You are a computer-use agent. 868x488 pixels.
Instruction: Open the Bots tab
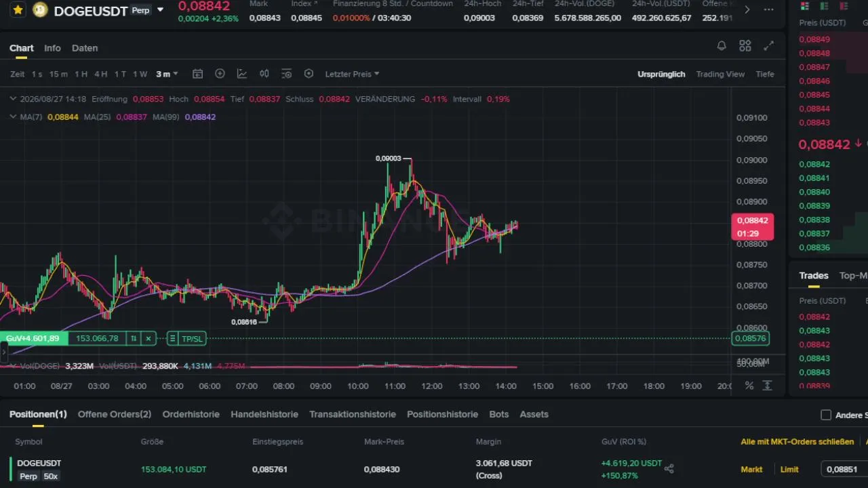click(499, 414)
